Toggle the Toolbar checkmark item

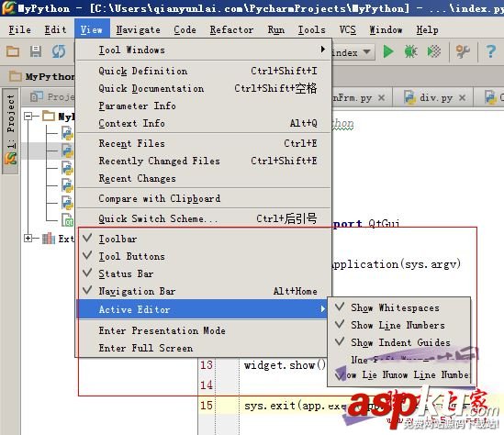205,239
